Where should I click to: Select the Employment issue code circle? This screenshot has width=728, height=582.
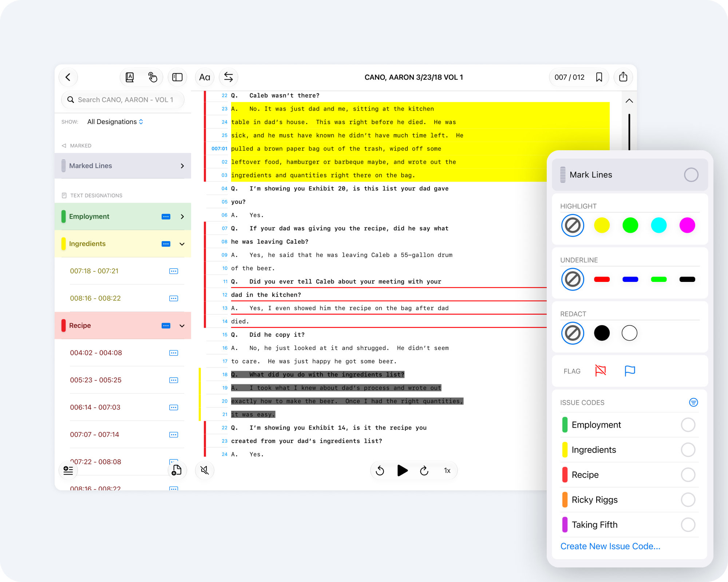point(688,425)
